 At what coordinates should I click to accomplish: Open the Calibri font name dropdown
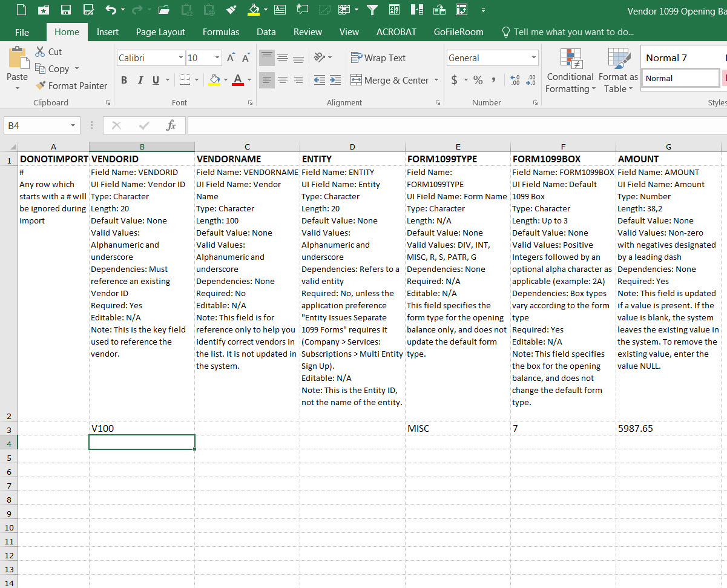tap(181, 58)
